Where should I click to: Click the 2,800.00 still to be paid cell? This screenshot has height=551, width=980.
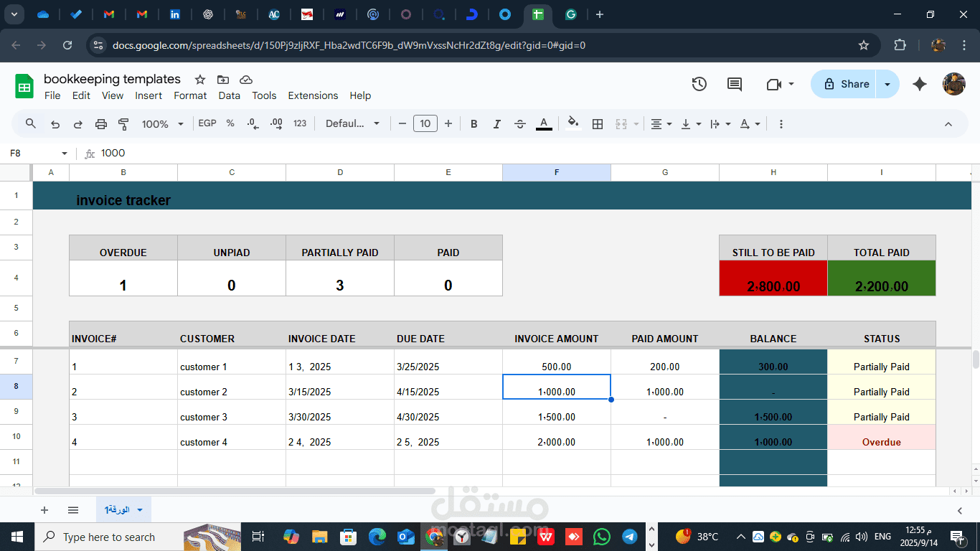[773, 278]
